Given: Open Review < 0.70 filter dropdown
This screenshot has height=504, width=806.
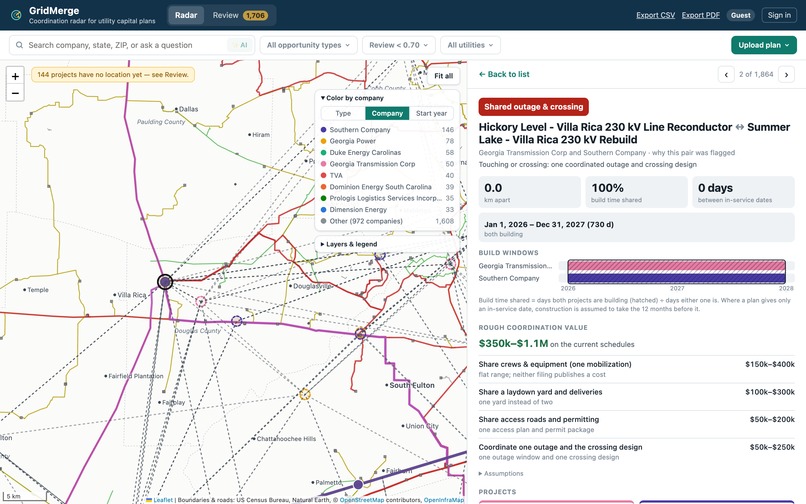Looking at the screenshot, I should point(398,45).
